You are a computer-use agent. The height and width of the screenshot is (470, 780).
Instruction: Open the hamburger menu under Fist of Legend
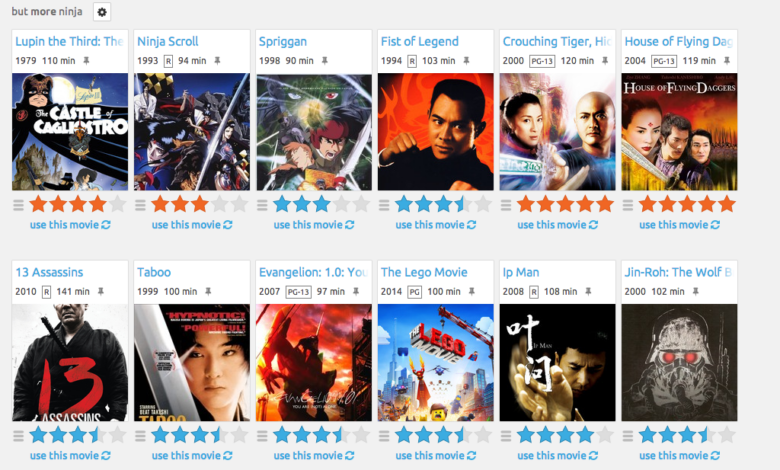point(384,205)
